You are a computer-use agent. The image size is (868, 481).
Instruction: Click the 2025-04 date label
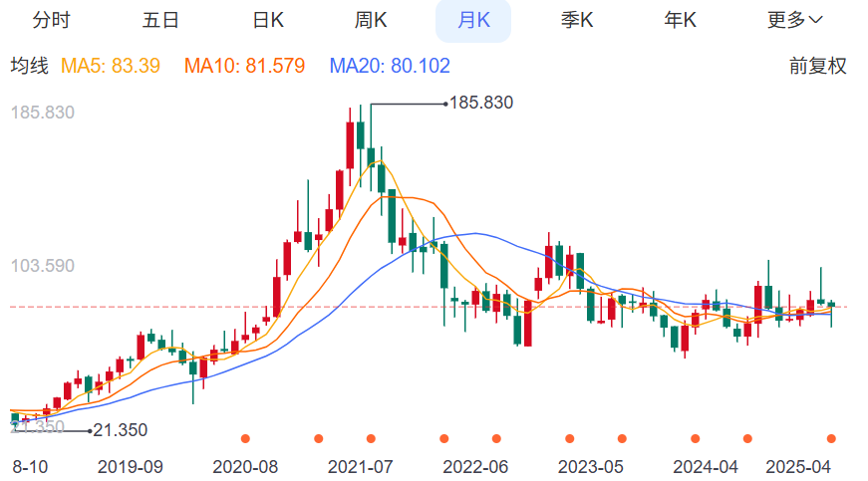pyautogui.click(x=798, y=467)
